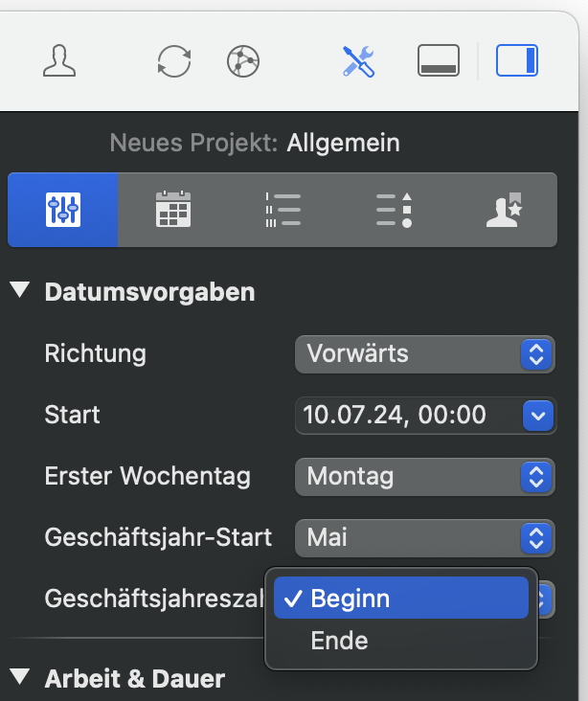Collapse the Arbeit & Dauer section
588x701 pixels.
click(20, 679)
